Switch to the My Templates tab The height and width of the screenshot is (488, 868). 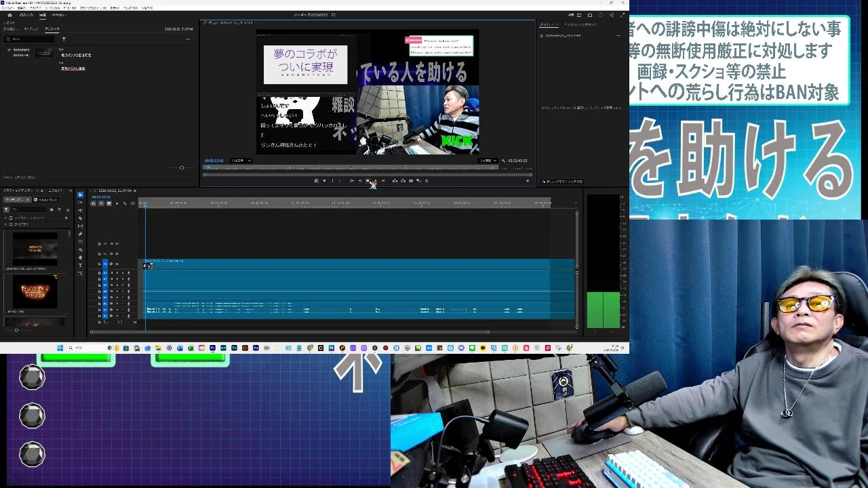point(18,200)
